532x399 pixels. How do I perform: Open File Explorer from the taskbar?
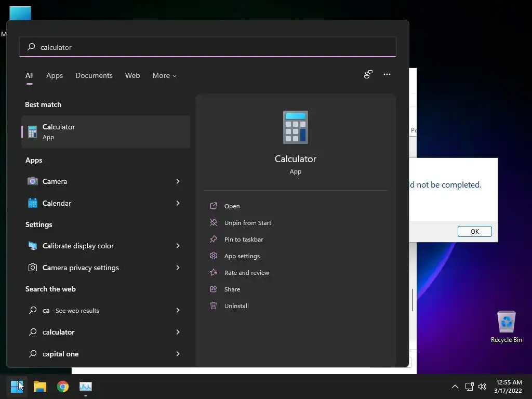pyautogui.click(x=39, y=387)
